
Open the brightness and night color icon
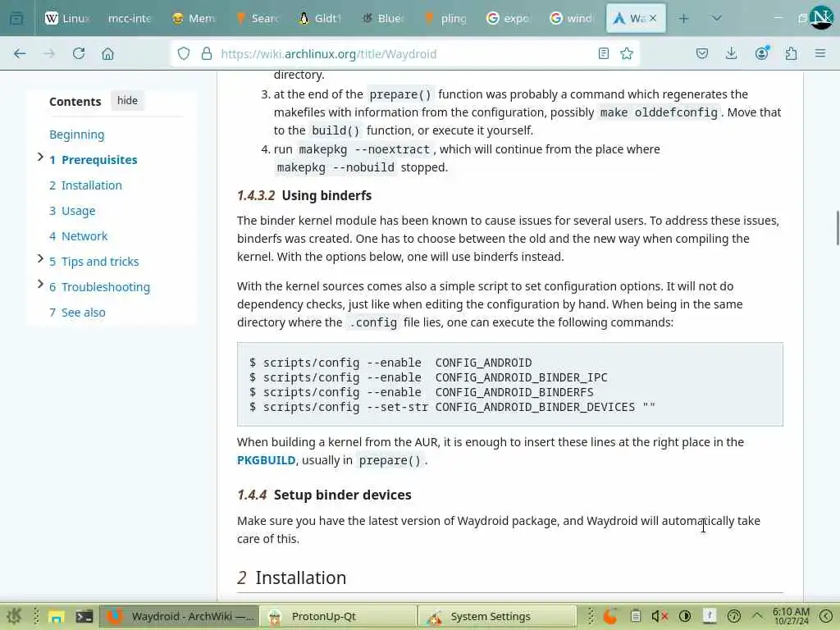685,617
